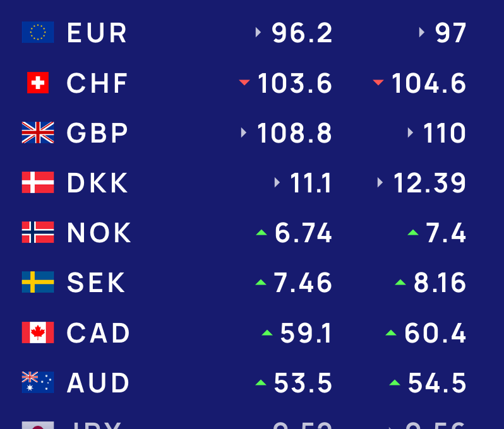Select the CHF currency label

[x=97, y=83]
